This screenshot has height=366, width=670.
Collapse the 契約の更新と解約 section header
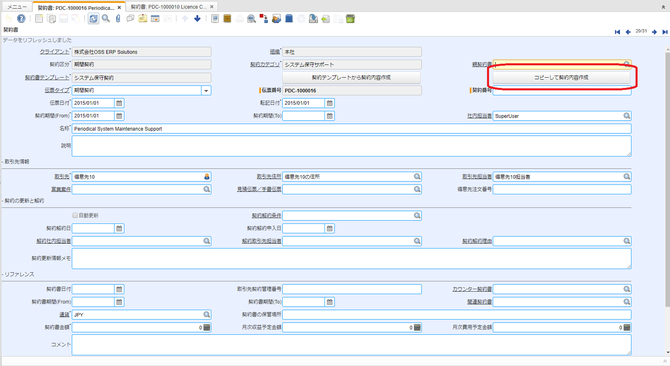tap(24, 201)
